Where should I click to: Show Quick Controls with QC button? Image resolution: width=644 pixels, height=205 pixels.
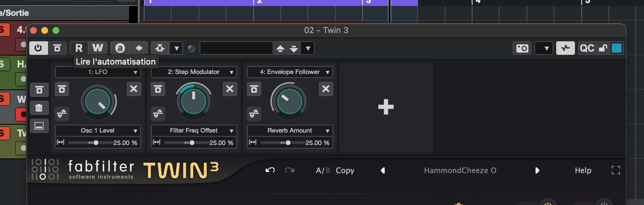pyautogui.click(x=587, y=48)
